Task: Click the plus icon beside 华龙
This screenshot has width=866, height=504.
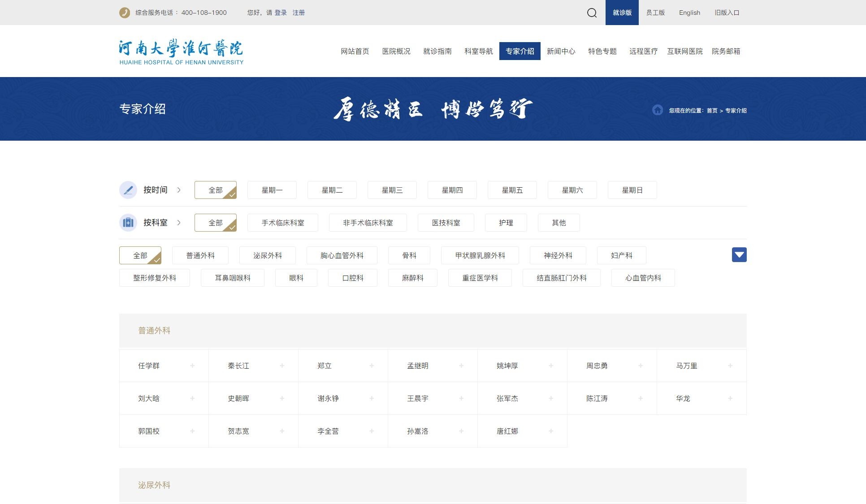Action: click(730, 398)
